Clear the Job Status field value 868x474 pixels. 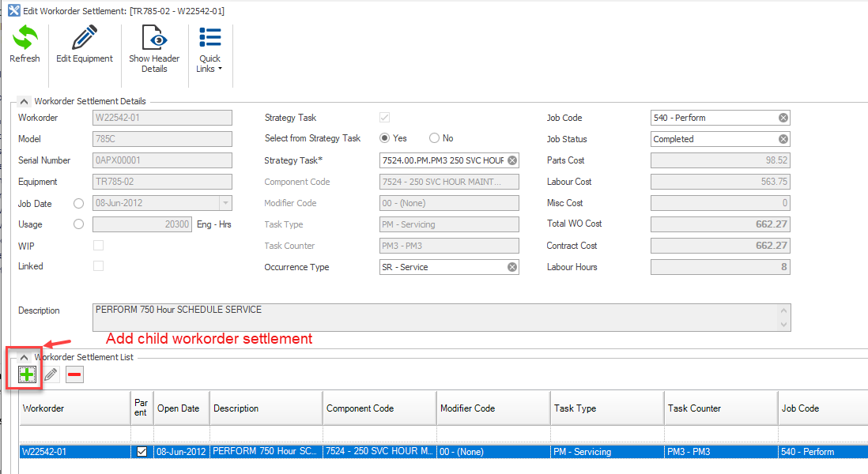783,138
